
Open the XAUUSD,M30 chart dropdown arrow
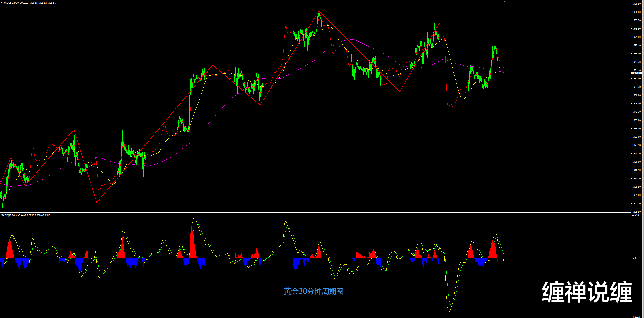point(2,3)
